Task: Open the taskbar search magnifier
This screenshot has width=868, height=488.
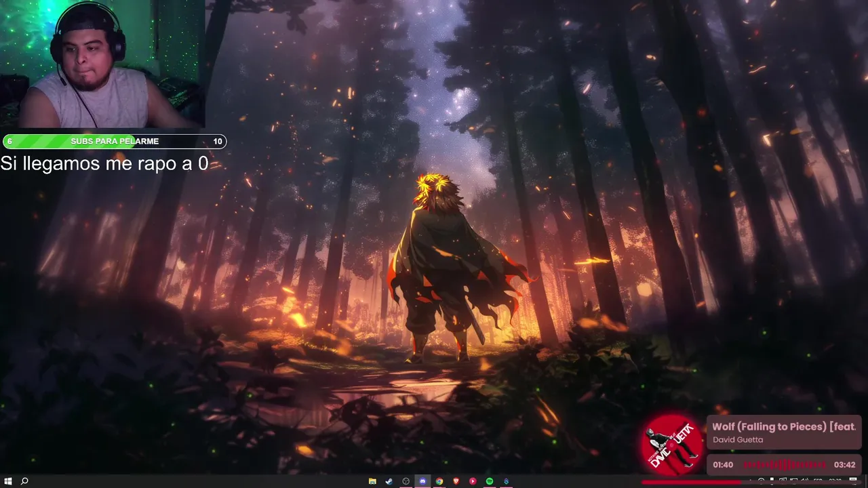Action: click(x=24, y=481)
